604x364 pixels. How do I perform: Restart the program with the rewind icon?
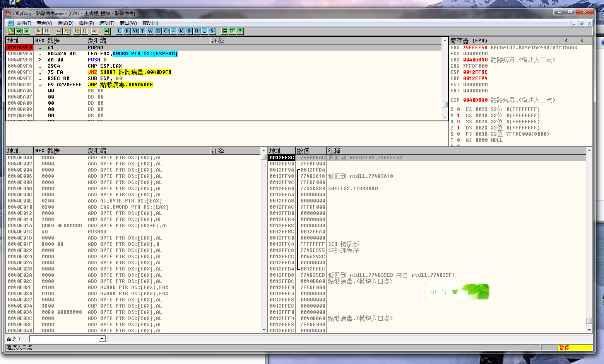click(19, 31)
